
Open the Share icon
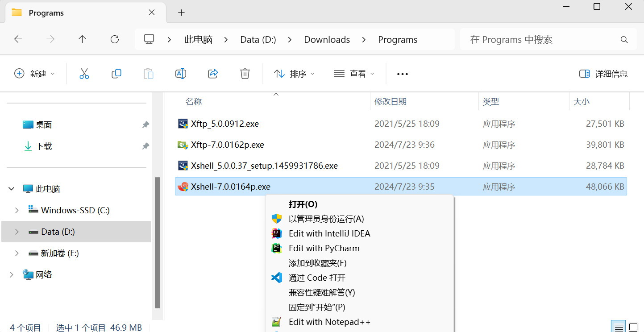(x=213, y=74)
